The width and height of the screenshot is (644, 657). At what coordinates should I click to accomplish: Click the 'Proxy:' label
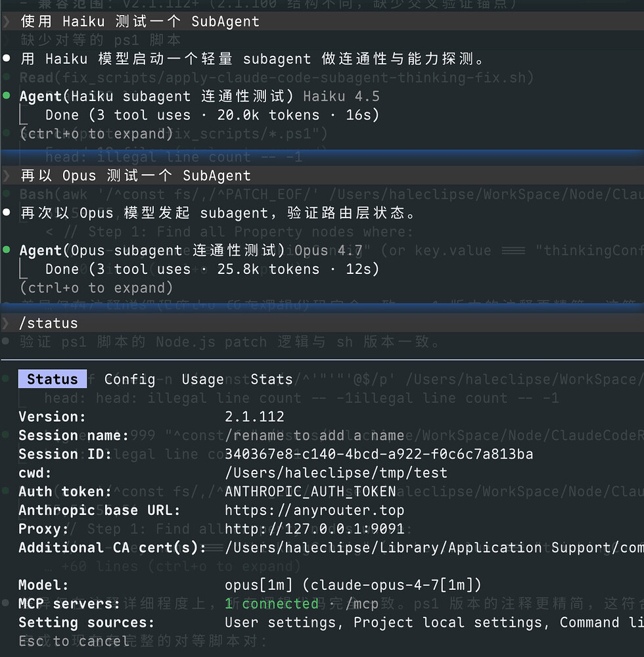43,528
